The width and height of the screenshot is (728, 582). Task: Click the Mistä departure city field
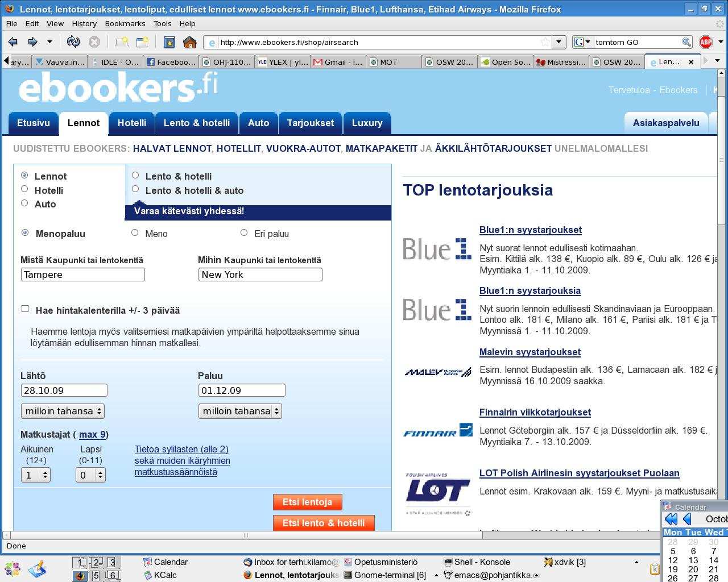click(x=83, y=275)
